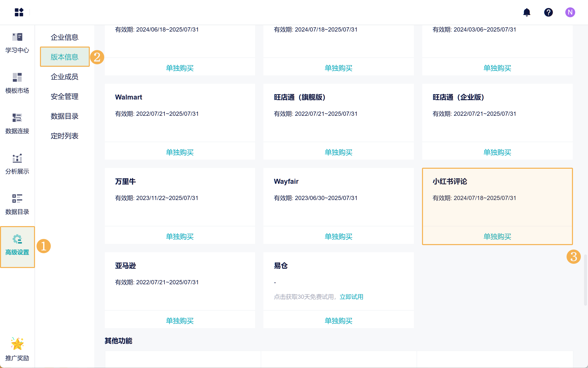Open 安全管理 menu item
The image size is (588, 368).
click(x=64, y=96)
